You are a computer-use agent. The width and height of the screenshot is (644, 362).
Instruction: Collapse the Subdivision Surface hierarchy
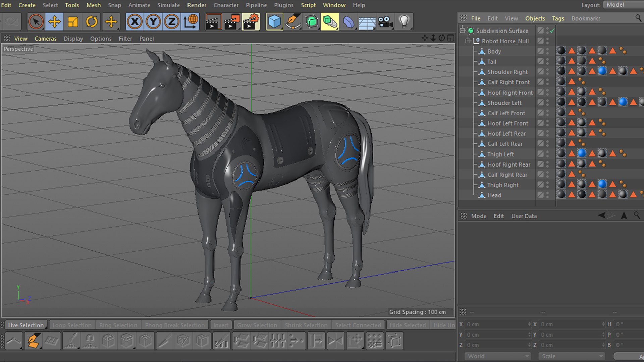click(x=462, y=31)
